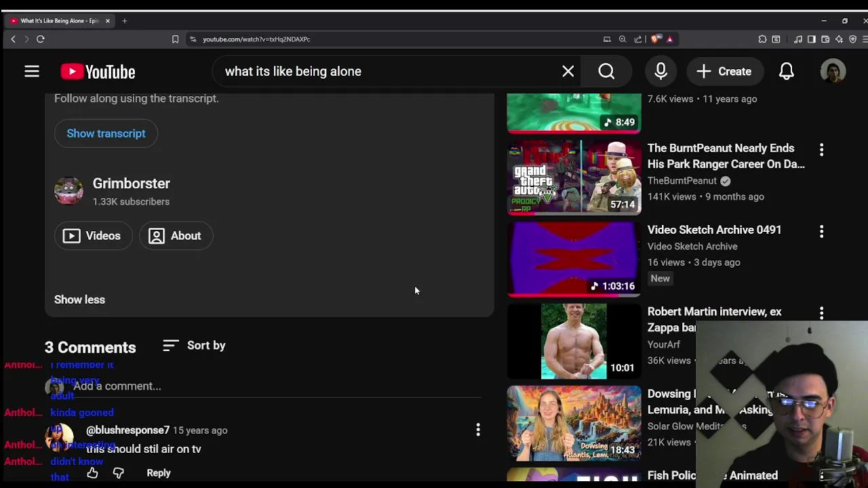Open the YouTube notifications bell
The height and width of the screenshot is (488, 868).
pyautogui.click(x=787, y=71)
